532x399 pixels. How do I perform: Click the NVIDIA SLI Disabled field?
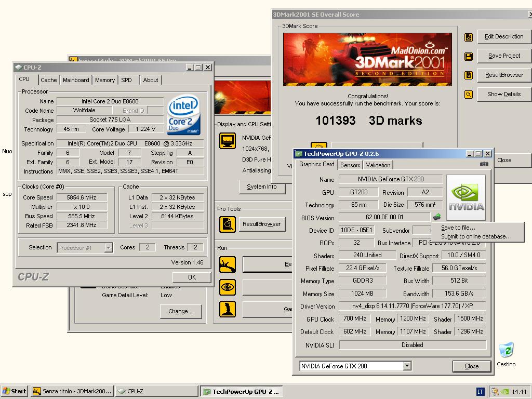(413, 345)
